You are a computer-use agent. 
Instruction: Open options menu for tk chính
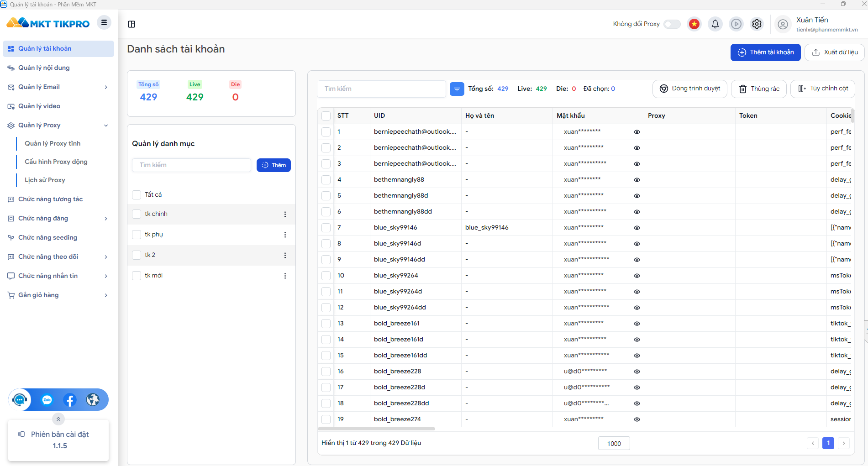285,214
